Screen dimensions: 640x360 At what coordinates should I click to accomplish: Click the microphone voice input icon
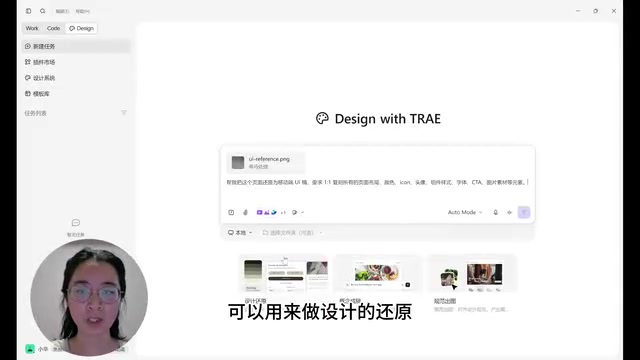[496, 212]
